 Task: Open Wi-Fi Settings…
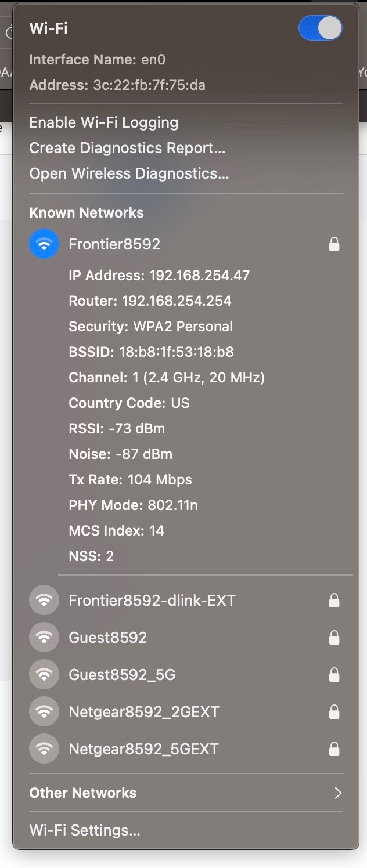pyautogui.click(x=85, y=830)
